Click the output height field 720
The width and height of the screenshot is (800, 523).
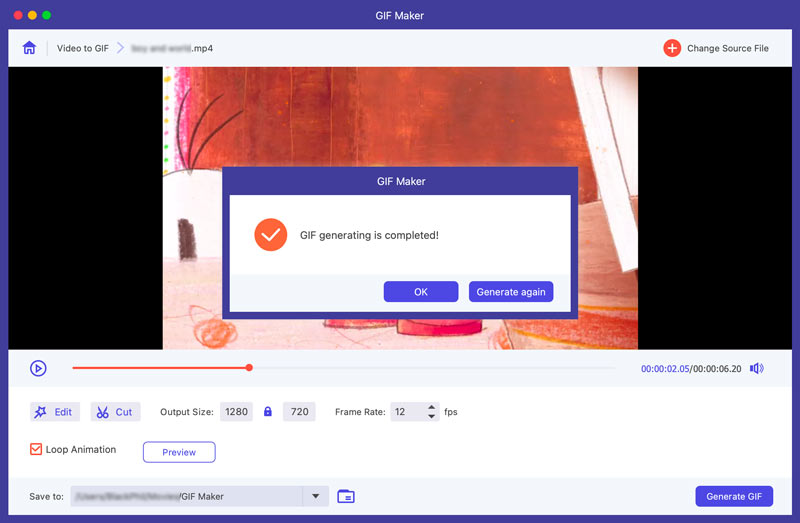point(299,412)
